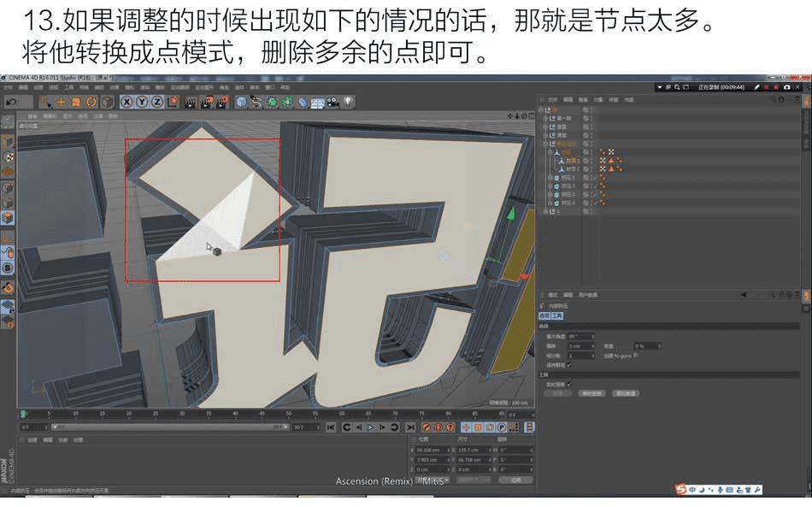Screen dimensions: 812x507
Task: Toggle the enable checkmark of 挤压.1
Action: [x=596, y=178]
